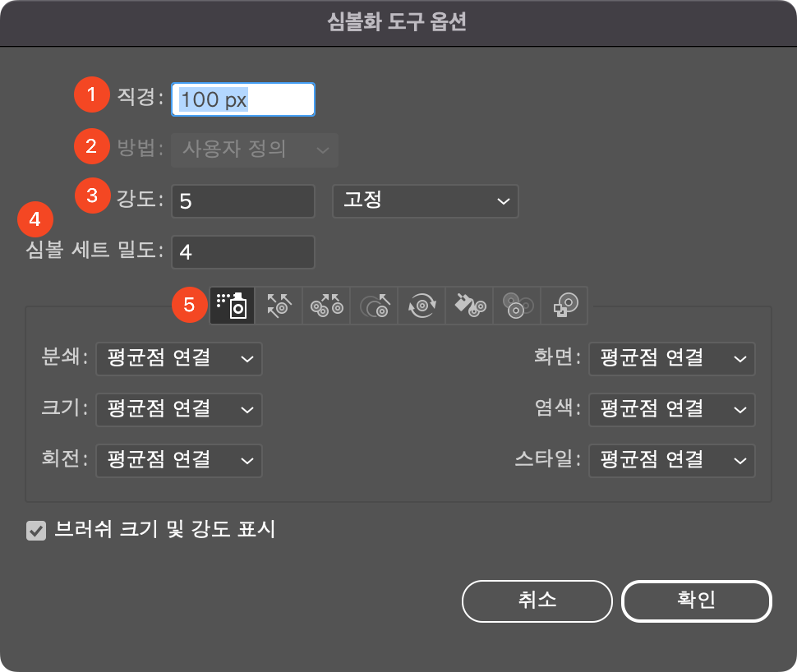Click inside the 직경 diameter field

(242, 99)
